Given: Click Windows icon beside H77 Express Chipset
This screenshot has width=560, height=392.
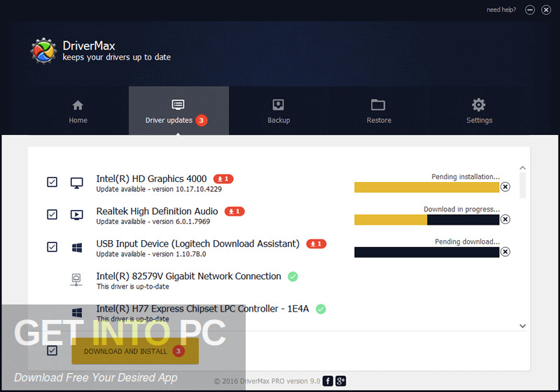Looking at the screenshot, I should (77, 313).
